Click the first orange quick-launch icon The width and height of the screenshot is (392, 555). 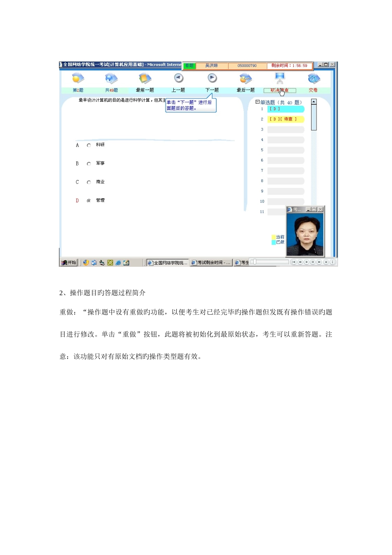[86, 263]
